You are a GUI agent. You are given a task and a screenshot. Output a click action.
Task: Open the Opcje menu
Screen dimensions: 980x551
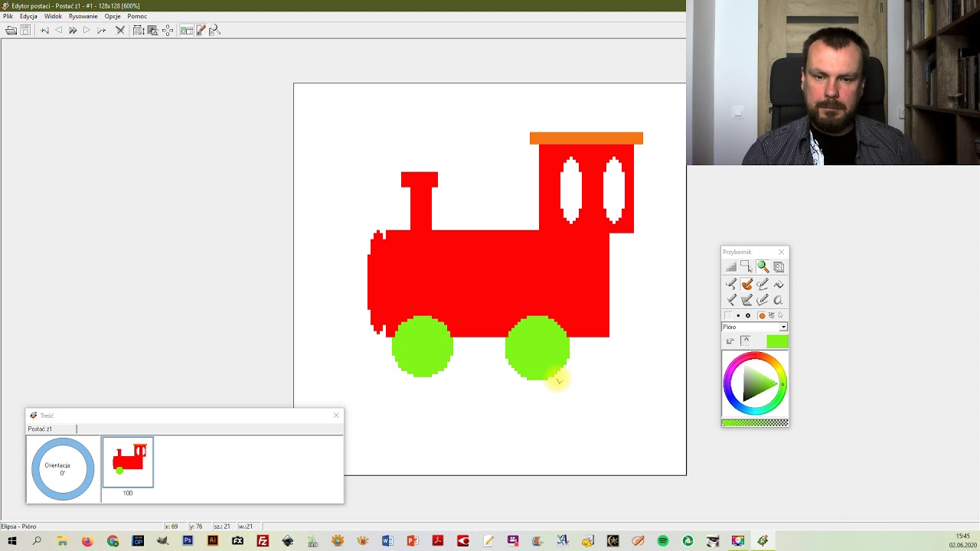(113, 16)
